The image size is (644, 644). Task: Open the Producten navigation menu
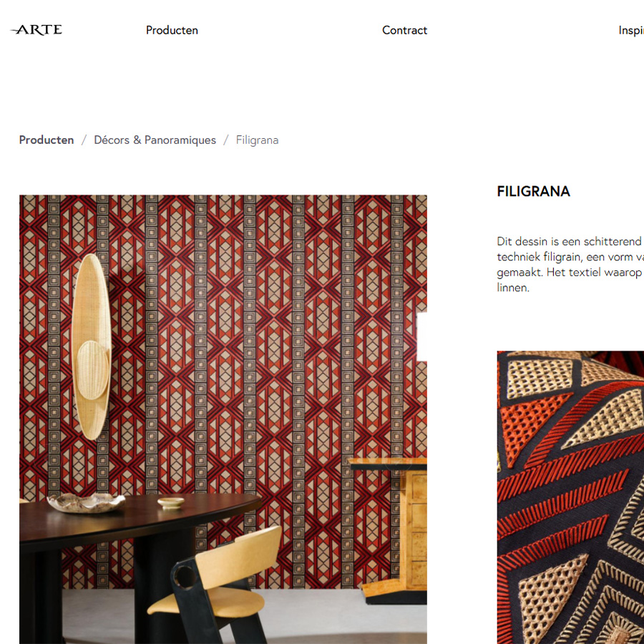click(x=172, y=30)
